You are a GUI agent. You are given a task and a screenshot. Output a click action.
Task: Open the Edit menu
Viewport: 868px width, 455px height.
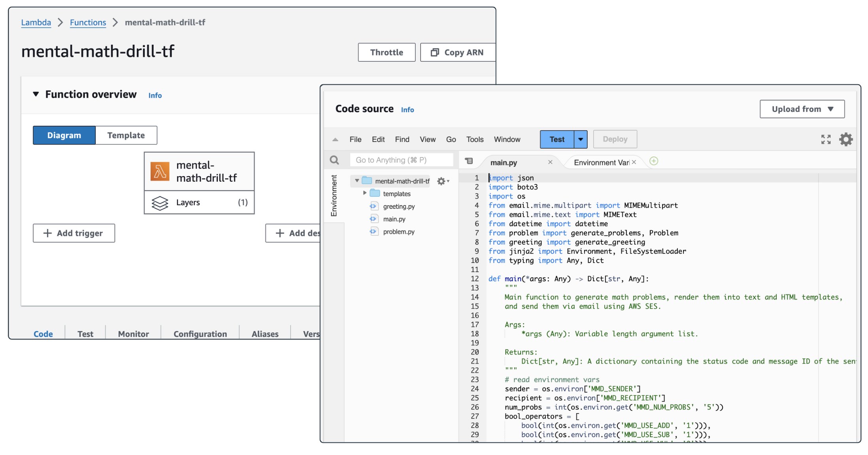[378, 139]
